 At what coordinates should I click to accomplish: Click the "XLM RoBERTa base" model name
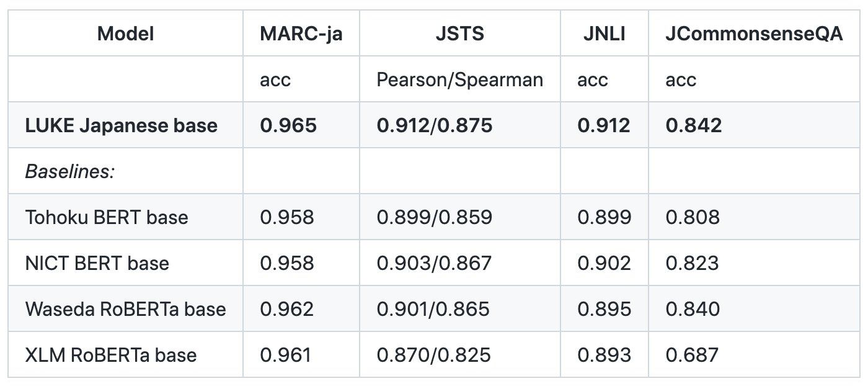pyautogui.click(x=111, y=355)
